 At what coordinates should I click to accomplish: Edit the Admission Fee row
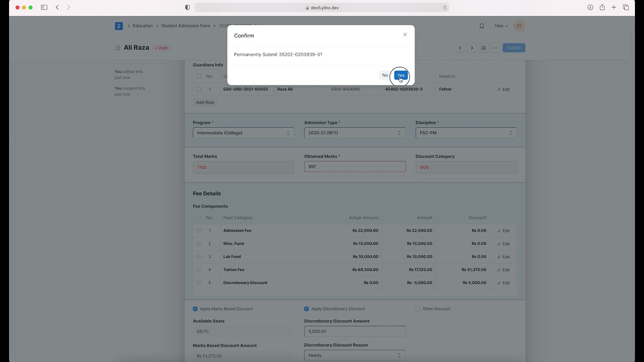tap(504, 231)
